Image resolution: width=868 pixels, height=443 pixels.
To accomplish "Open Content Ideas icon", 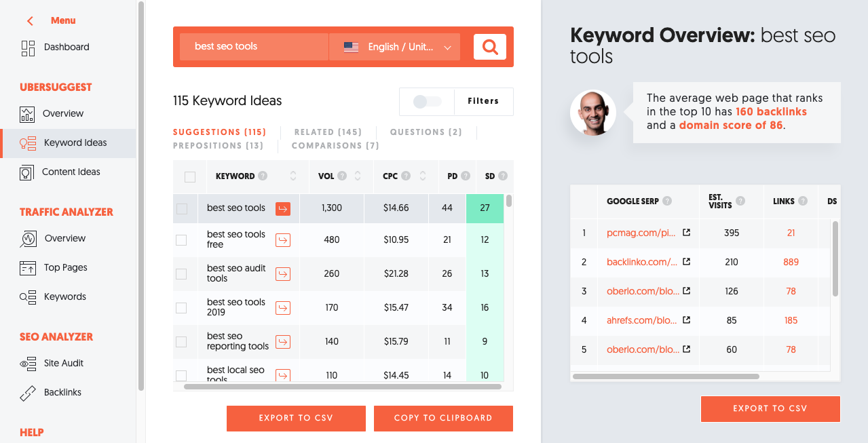I will [26, 172].
